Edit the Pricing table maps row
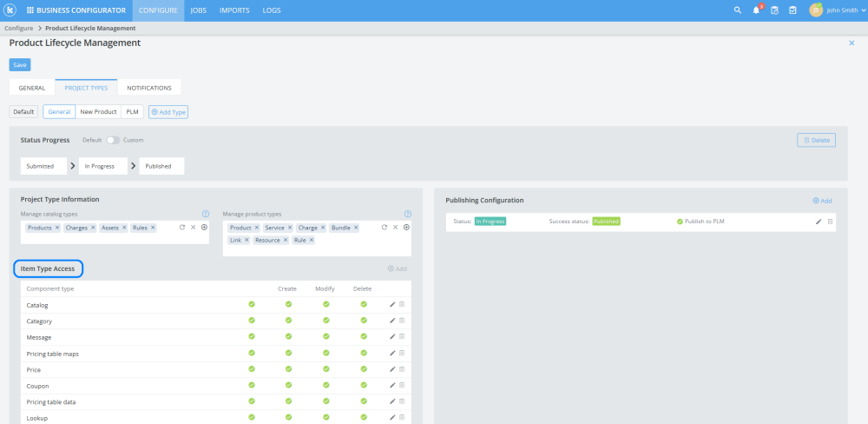The width and height of the screenshot is (868, 424). [x=392, y=353]
